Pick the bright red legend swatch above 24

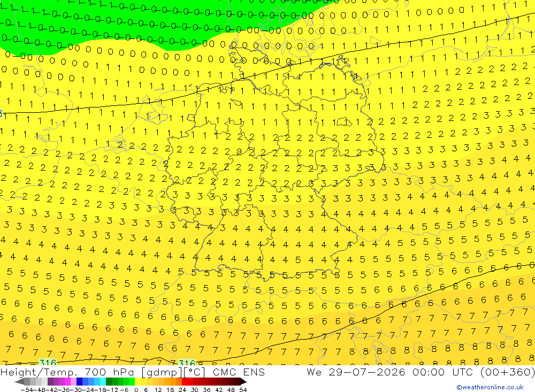[x=185, y=381]
